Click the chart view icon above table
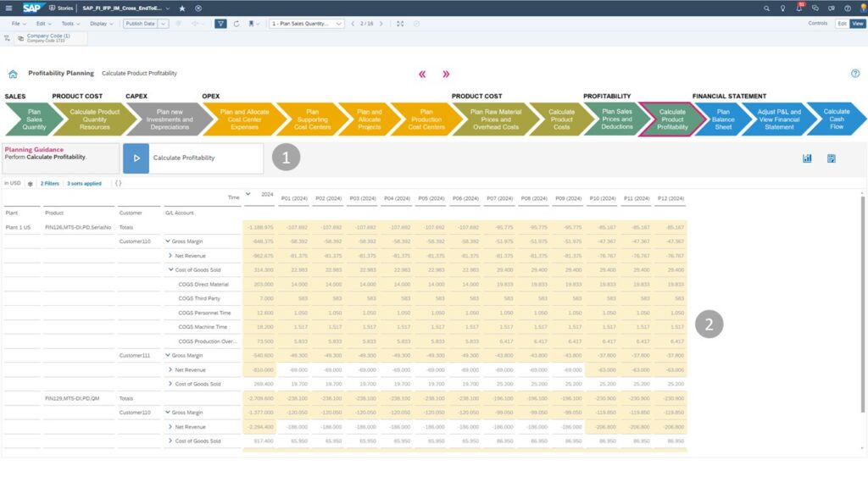Viewport: 868px width, 488px height. click(807, 158)
